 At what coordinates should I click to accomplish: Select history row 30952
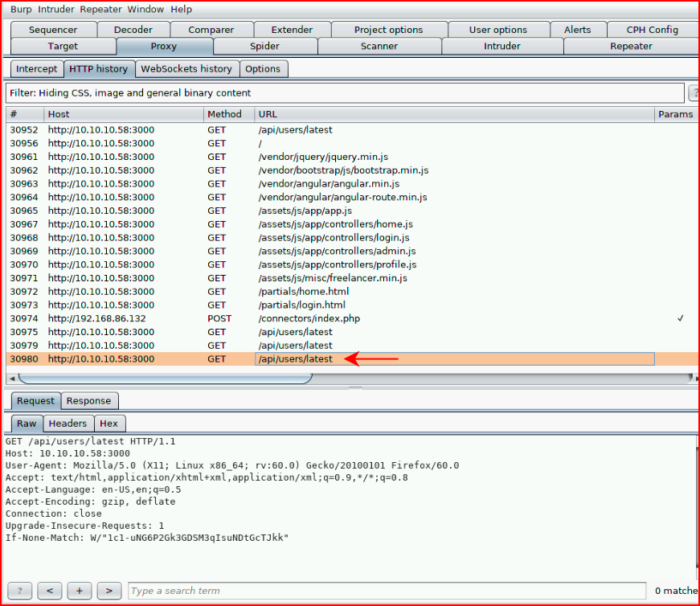[x=352, y=130]
